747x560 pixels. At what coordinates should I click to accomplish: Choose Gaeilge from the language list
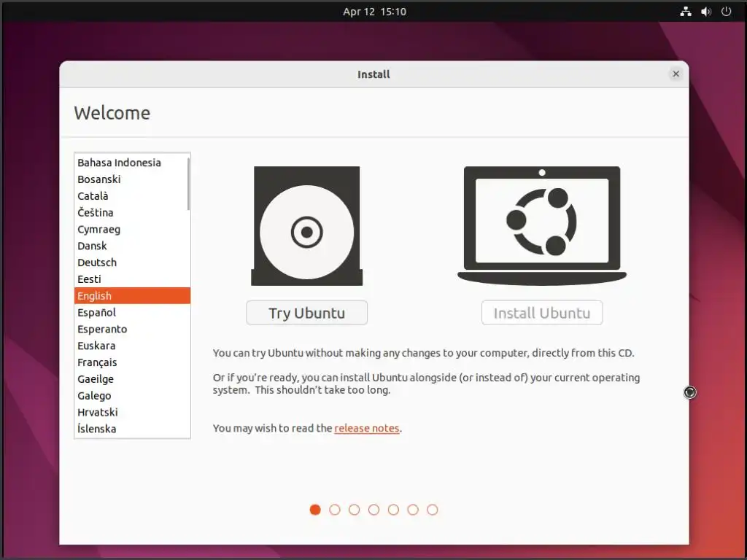(x=132, y=379)
